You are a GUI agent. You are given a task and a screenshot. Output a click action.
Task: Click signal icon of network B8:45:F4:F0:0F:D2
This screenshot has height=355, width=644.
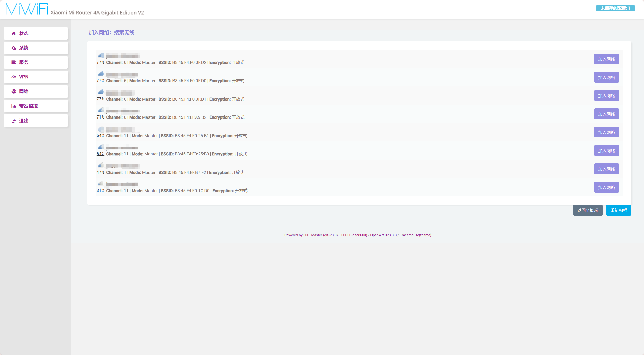tap(101, 55)
